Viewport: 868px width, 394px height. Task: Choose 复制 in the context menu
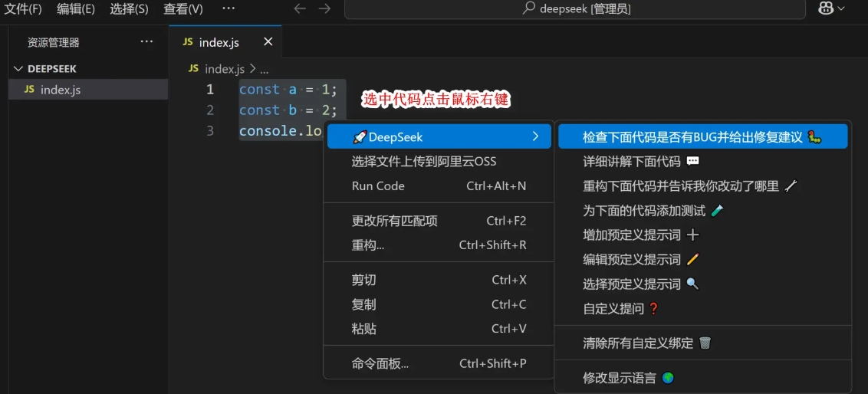(x=439, y=304)
